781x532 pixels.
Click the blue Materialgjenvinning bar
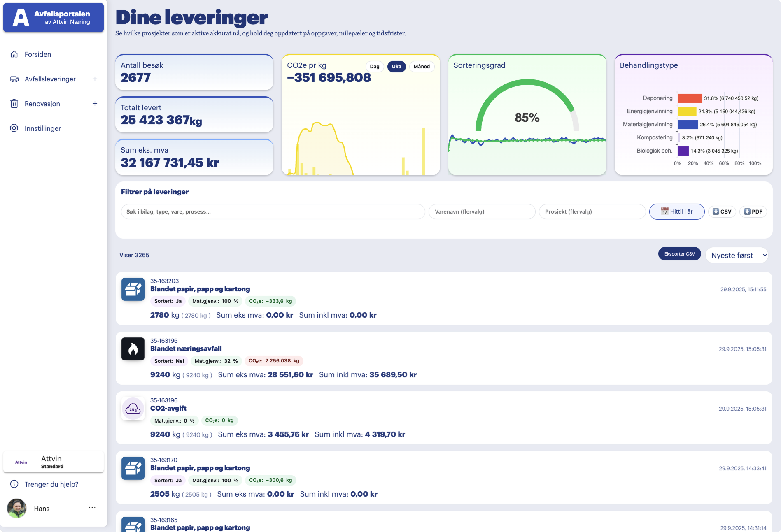click(x=688, y=125)
